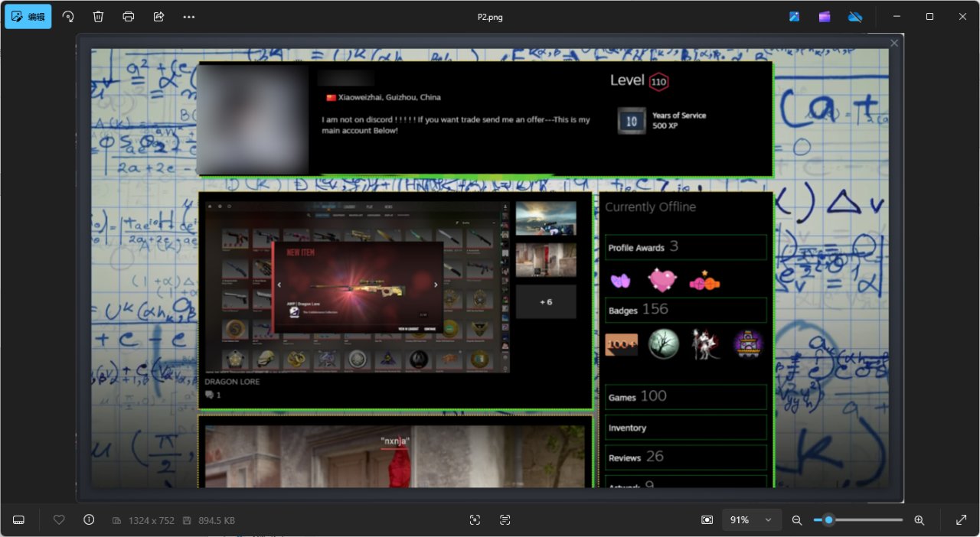Screen dimensions: 980x537
Task: Click the 10 Years of Service badge
Action: [632, 121]
